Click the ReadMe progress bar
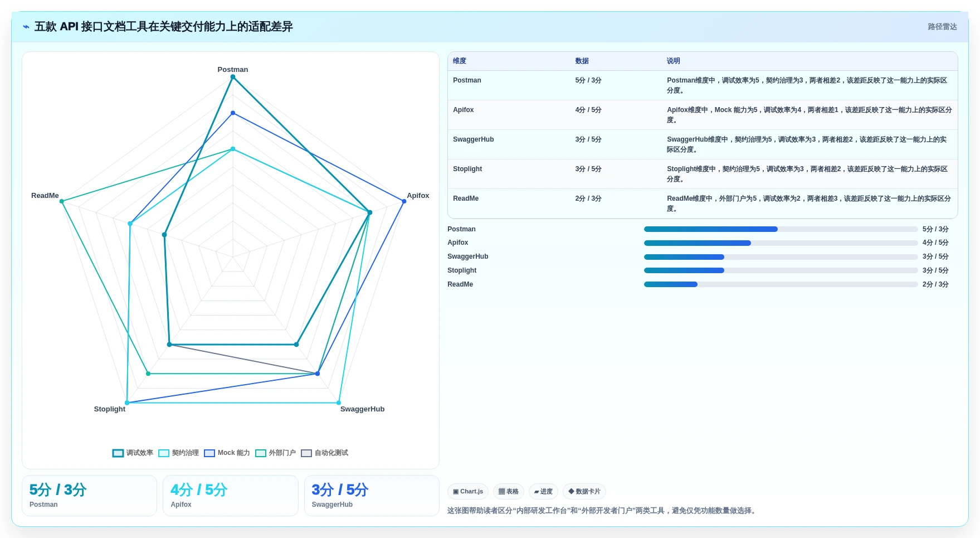This screenshot has height=538, width=980. [781, 284]
